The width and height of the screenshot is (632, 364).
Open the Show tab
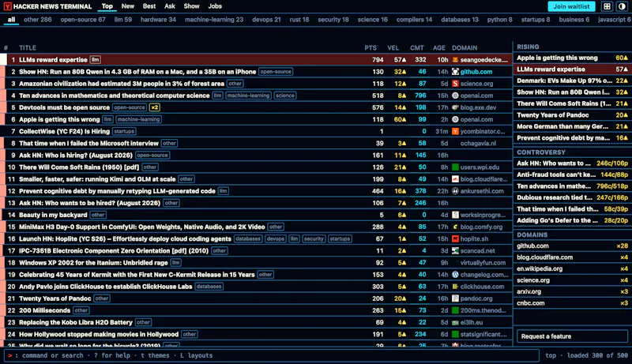click(x=191, y=6)
